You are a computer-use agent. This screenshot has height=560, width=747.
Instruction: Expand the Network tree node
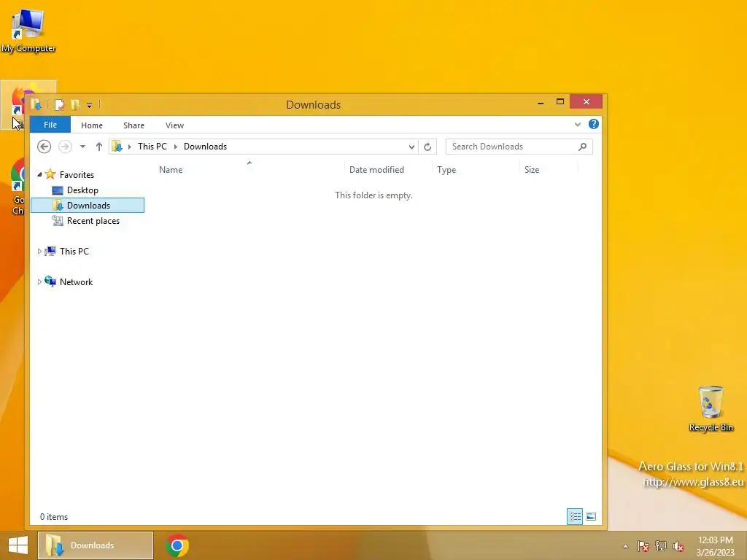[39, 282]
